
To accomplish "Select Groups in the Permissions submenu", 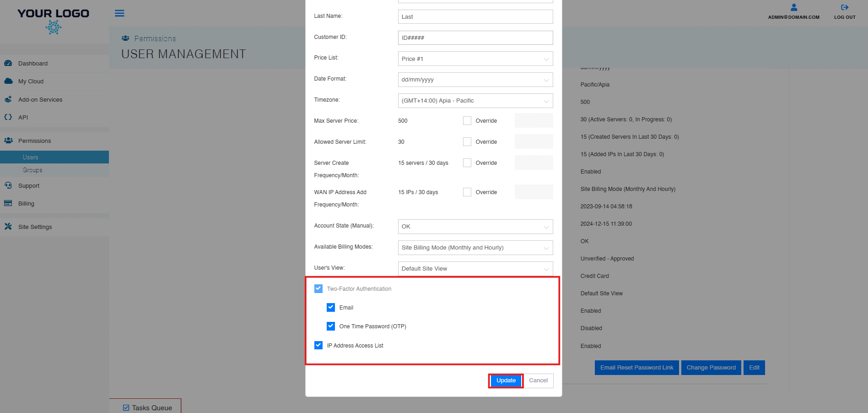I will [x=32, y=170].
